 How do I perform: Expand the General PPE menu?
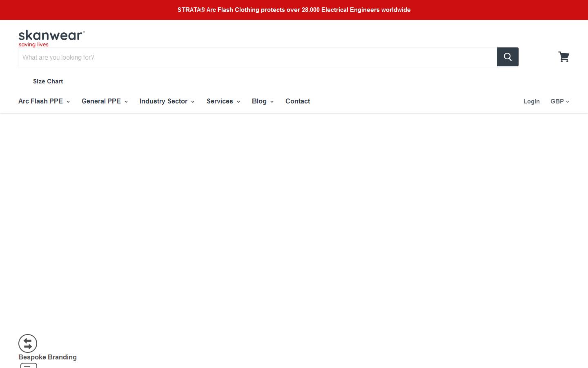click(105, 101)
